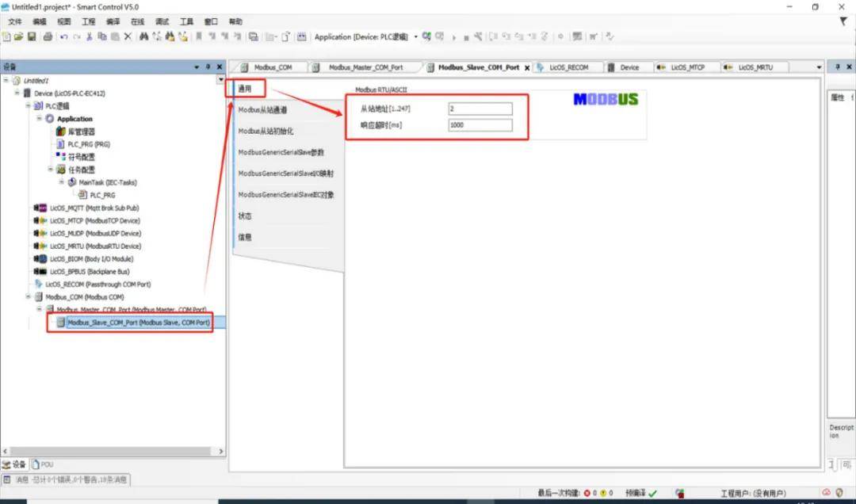
Task: Collapse the Modbus_COM tree node
Action: (29, 297)
